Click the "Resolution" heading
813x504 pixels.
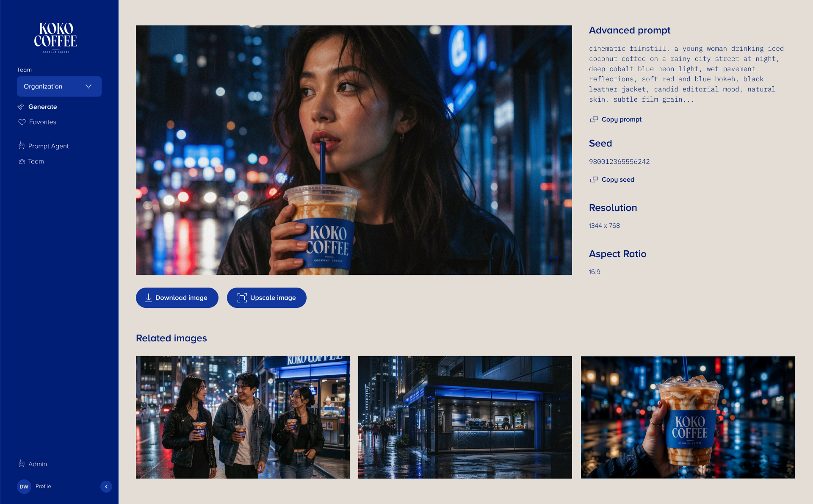613,208
